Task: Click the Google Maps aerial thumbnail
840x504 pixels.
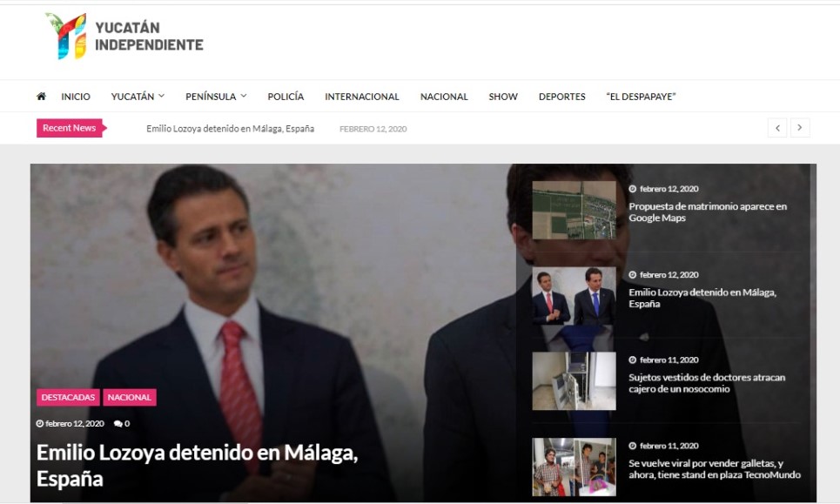Action: click(x=574, y=210)
